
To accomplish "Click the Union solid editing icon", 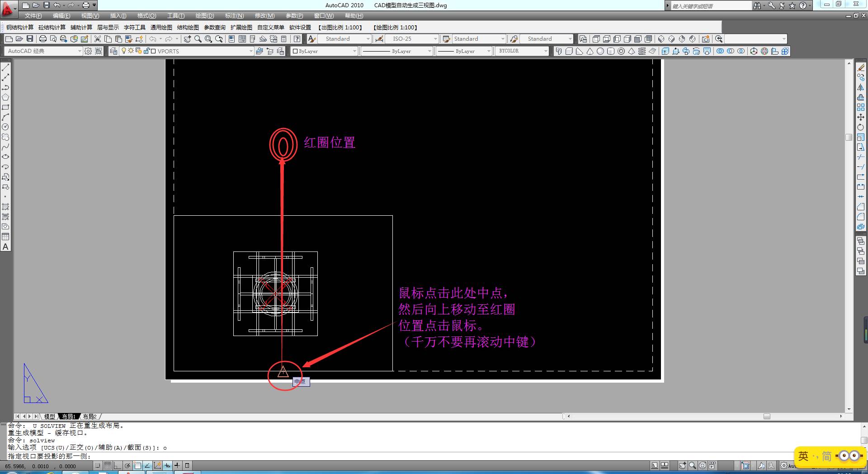I will click(720, 51).
